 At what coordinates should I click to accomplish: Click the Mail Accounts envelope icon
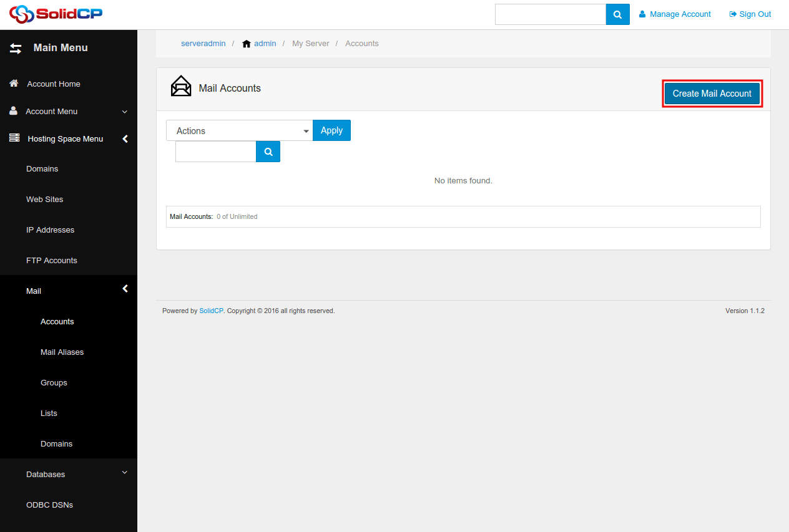181,86
